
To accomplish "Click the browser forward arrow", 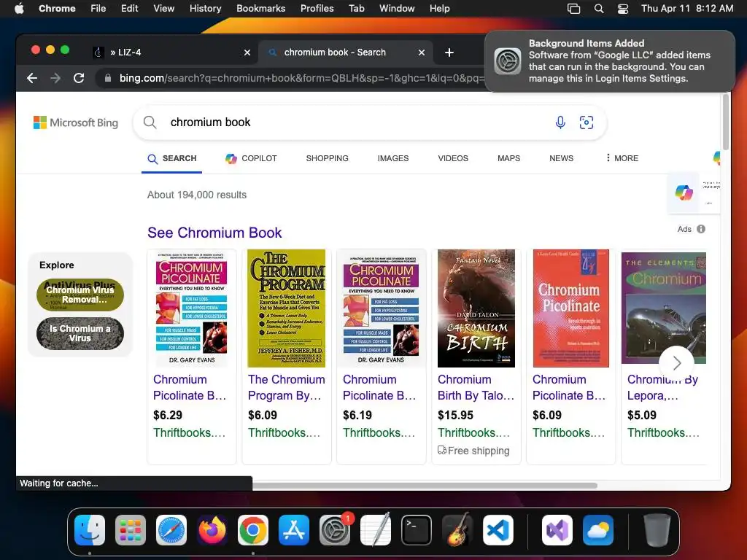I will tap(55, 78).
